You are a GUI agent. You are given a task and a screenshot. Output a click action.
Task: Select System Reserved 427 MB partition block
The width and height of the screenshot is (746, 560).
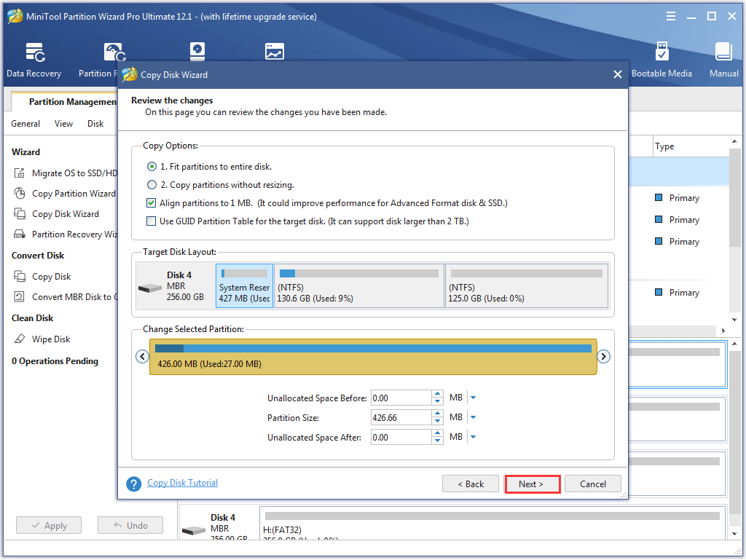(x=245, y=285)
